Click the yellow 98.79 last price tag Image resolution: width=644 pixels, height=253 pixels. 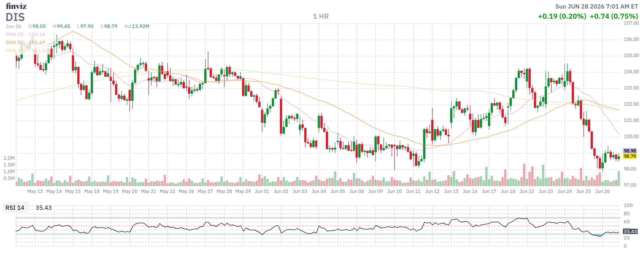click(630, 156)
